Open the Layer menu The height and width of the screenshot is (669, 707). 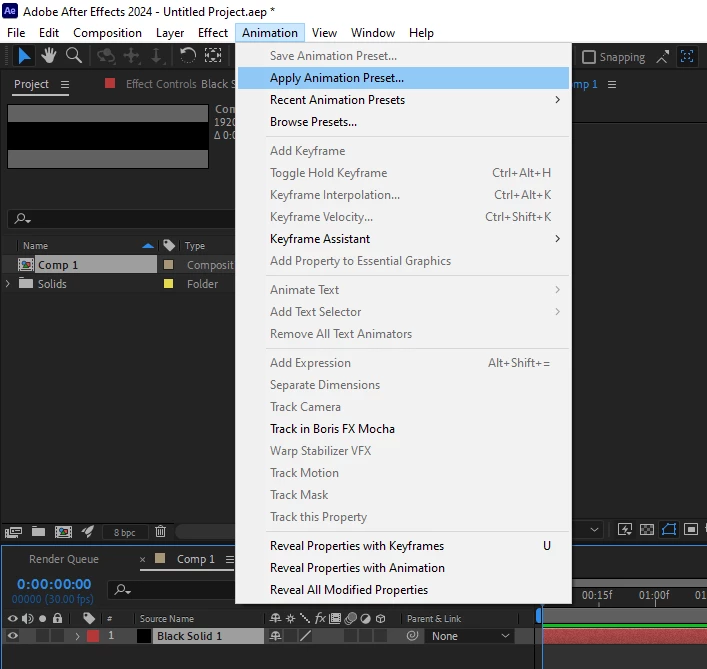pyautogui.click(x=170, y=33)
